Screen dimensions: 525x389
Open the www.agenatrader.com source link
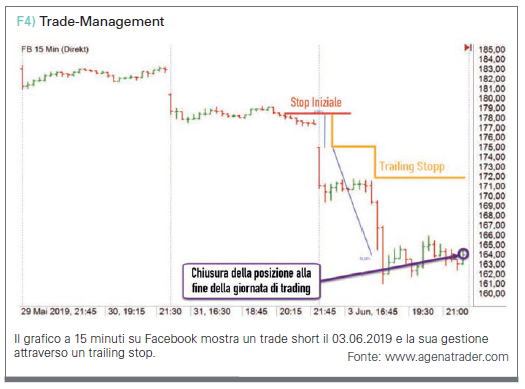pyautogui.click(x=447, y=357)
